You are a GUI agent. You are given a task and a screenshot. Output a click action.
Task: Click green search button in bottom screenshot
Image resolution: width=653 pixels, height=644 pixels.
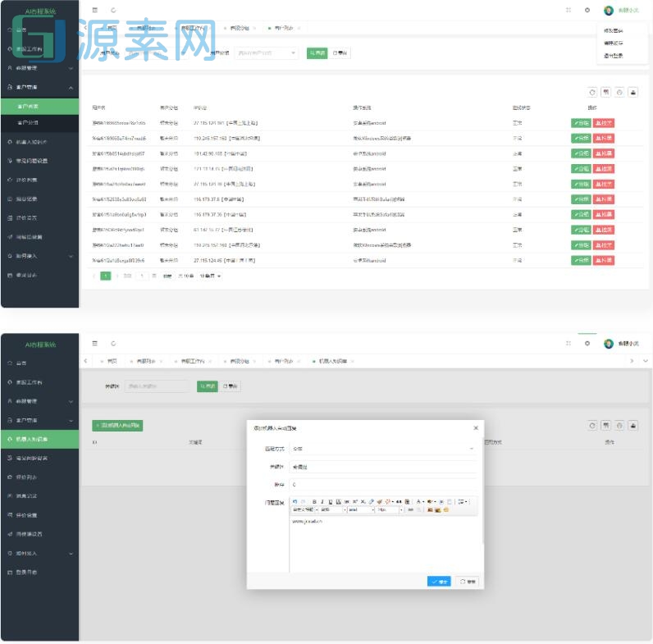tap(208, 386)
